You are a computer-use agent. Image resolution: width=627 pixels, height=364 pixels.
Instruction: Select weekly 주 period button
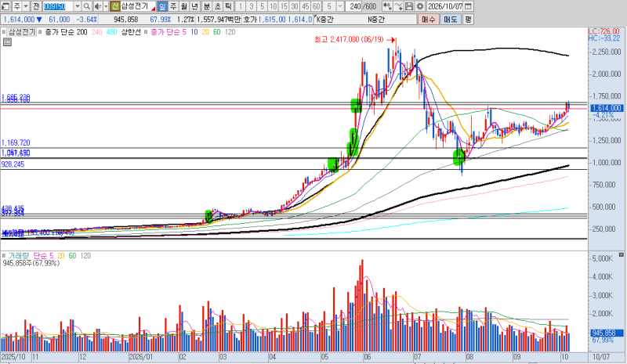[x=173, y=6]
